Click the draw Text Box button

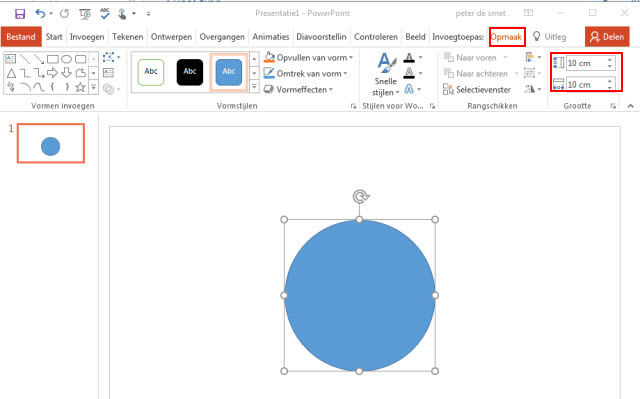[108, 73]
